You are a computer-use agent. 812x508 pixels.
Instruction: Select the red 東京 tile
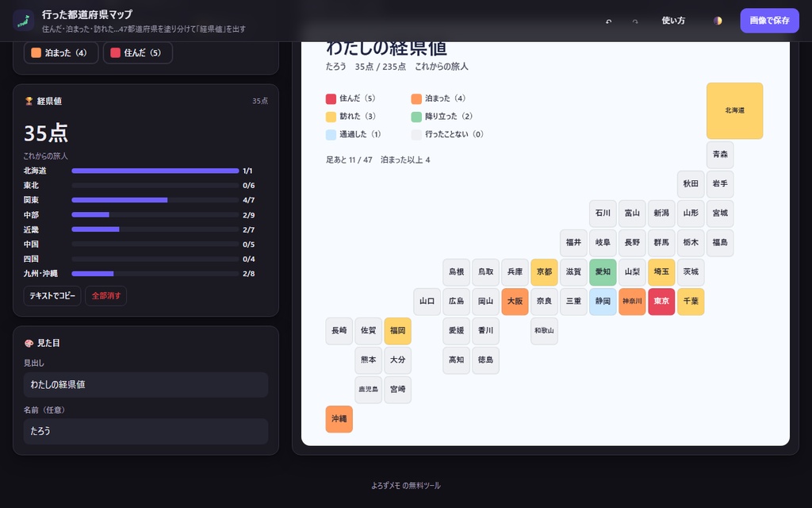[x=661, y=302]
